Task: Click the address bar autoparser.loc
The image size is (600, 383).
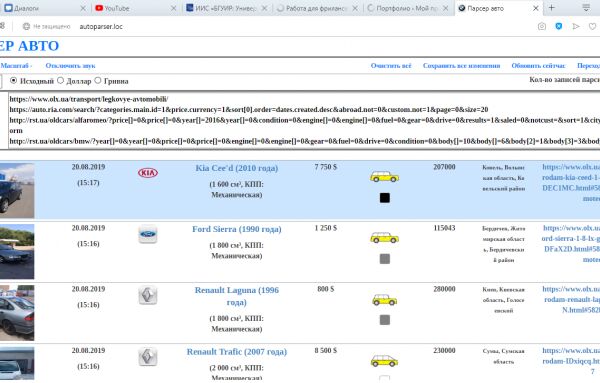Action: point(101,26)
